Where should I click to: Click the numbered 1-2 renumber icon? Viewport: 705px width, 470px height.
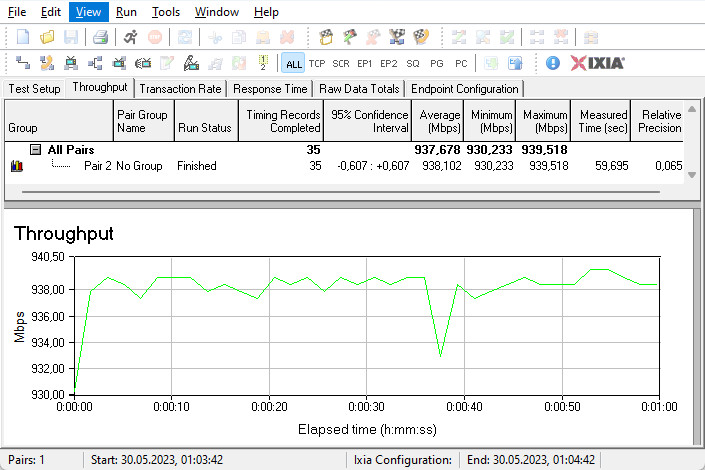(263, 63)
